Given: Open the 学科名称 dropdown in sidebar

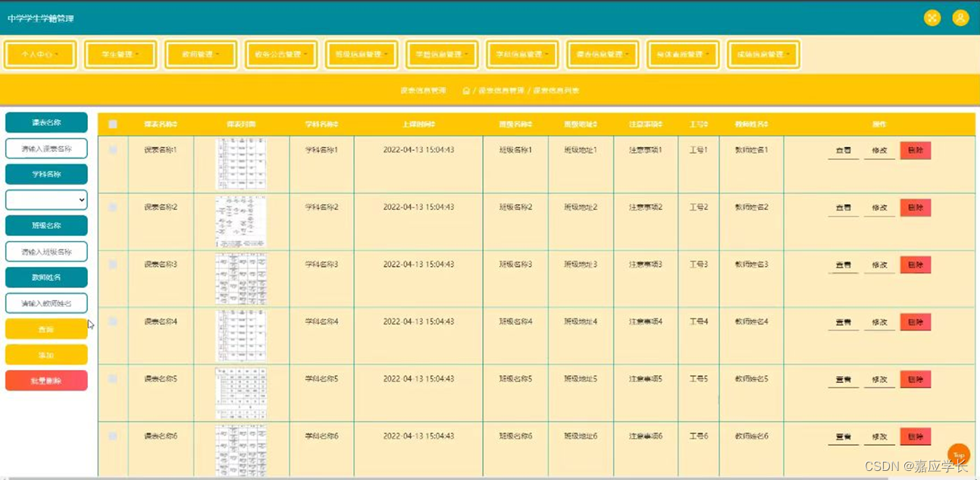Looking at the screenshot, I should tap(46, 199).
